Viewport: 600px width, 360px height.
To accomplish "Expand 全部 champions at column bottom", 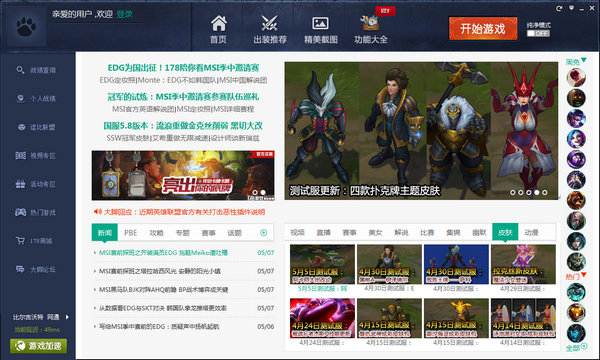I will coord(576,347).
